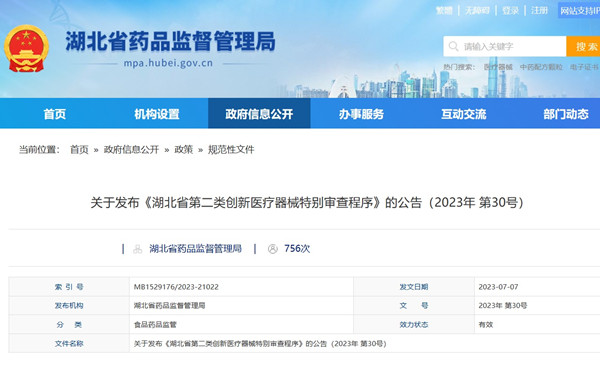Click the 发布机构 label cell
Image resolution: width=600 pixels, height=370 pixels.
pyautogui.click(x=69, y=306)
